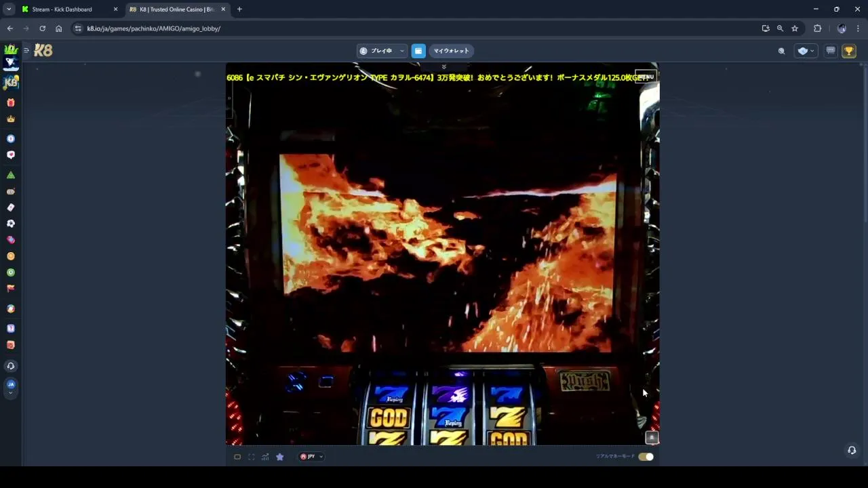Click the PUSH button on slot machine
868x488 pixels.
pyautogui.click(x=584, y=382)
